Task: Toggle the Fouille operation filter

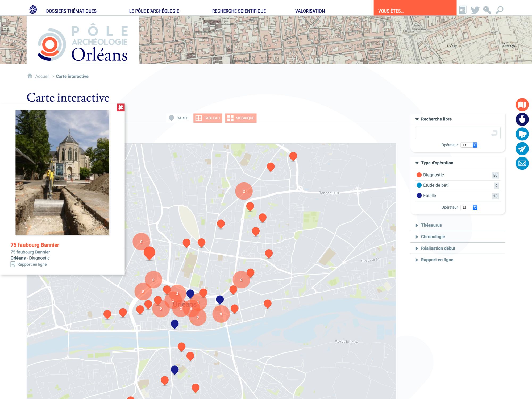Action: point(429,196)
